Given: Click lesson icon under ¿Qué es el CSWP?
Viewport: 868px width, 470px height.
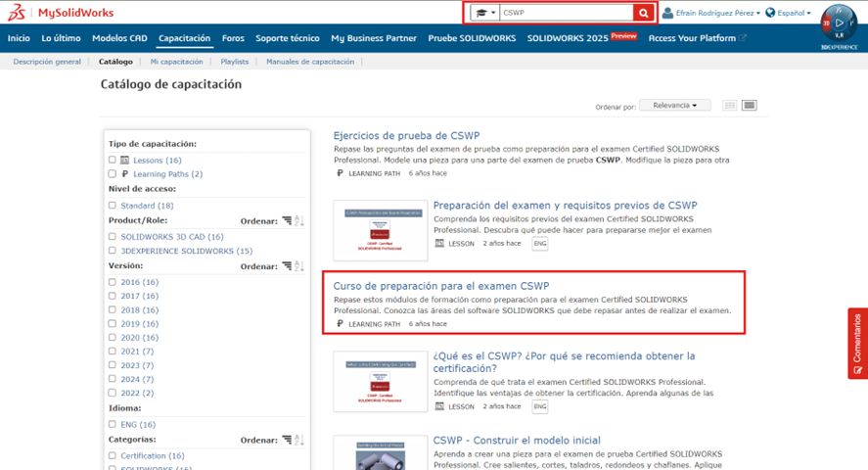Looking at the screenshot, I should coord(439,406).
